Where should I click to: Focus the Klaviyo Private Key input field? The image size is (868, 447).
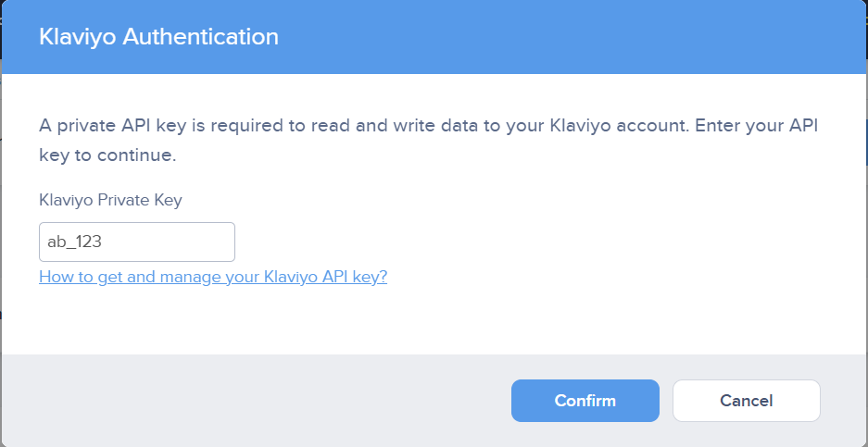click(x=137, y=242)
